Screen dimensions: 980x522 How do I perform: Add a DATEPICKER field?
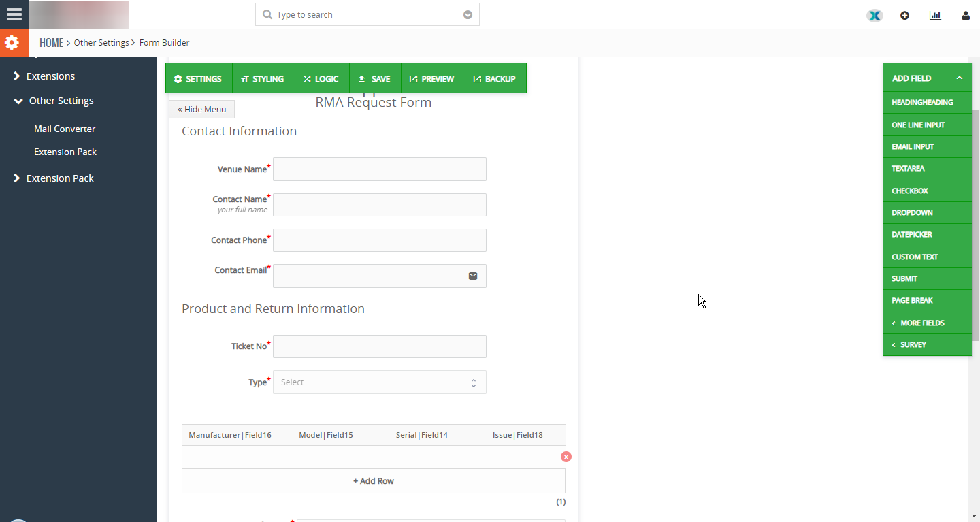[x=928, y=234]
